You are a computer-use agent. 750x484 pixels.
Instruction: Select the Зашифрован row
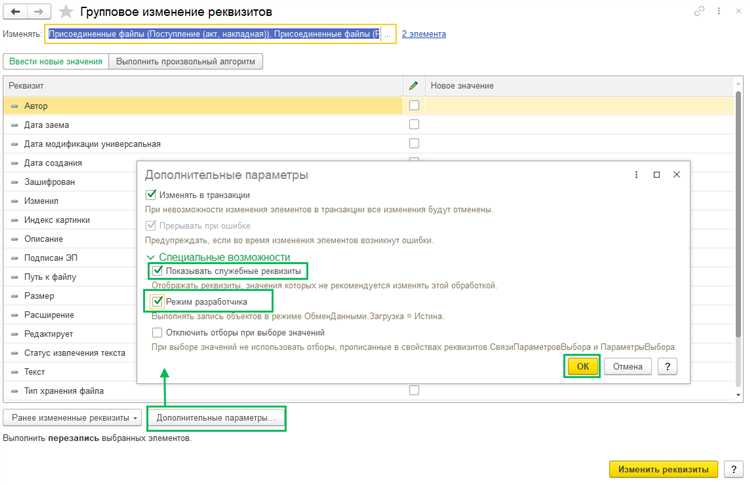[x=71, y=182]
